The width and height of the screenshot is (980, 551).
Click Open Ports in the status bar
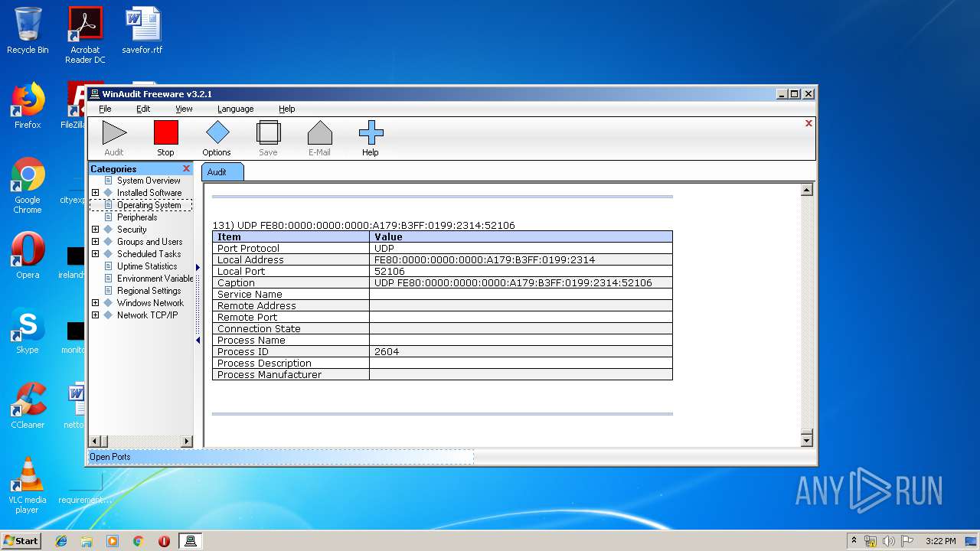[x=110, y=457]
